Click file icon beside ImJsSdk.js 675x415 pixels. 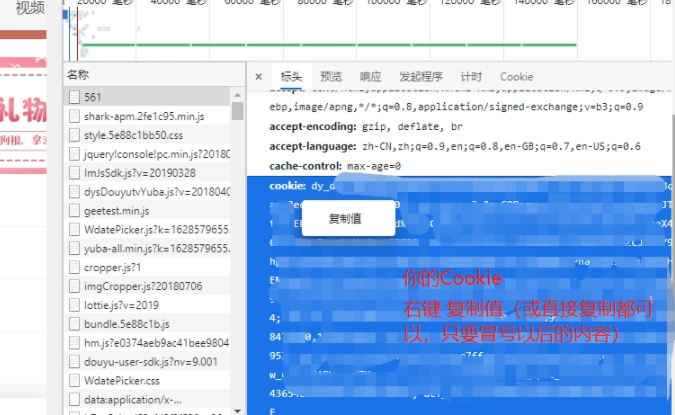[74, 173]
